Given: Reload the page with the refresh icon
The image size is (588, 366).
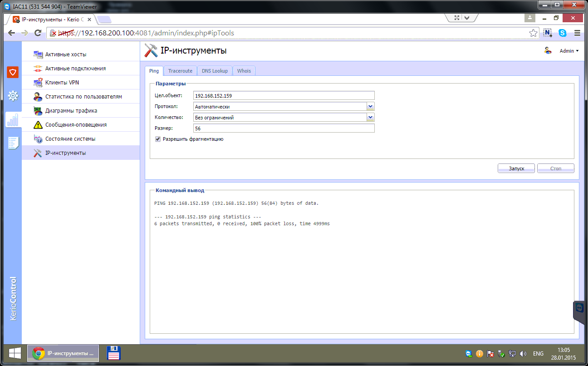Looking at the screenshot, I should click(x=38, y=33).
